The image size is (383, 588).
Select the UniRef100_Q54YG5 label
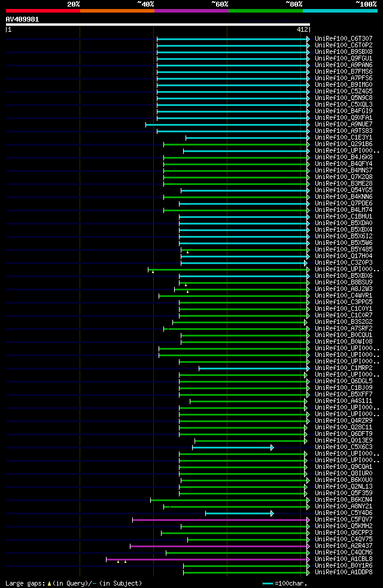point(344,190)
